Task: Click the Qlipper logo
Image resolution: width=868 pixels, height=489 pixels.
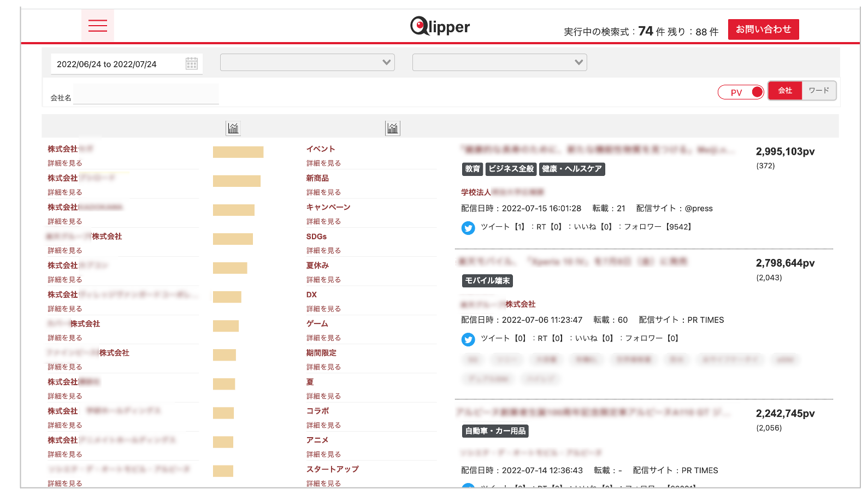Action: tap(440, 26)
